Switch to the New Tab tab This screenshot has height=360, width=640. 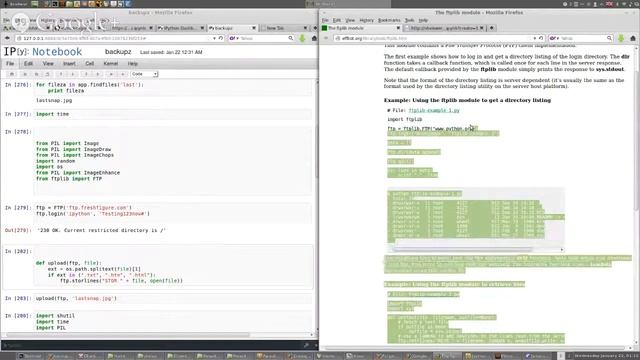click(284, 28)
